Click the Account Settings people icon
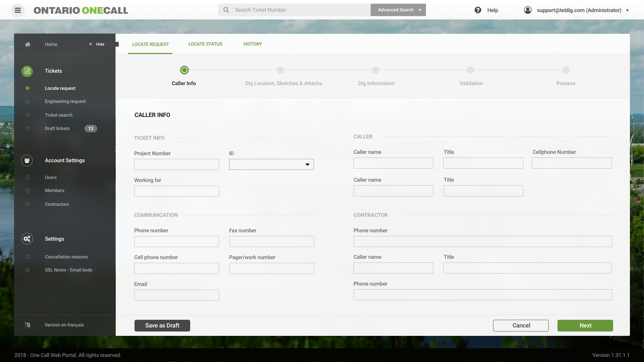 click(27, 161)
